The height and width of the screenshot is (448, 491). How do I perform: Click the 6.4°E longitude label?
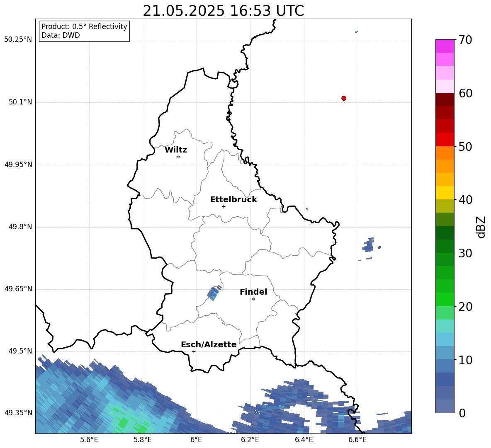click(304, 440)
